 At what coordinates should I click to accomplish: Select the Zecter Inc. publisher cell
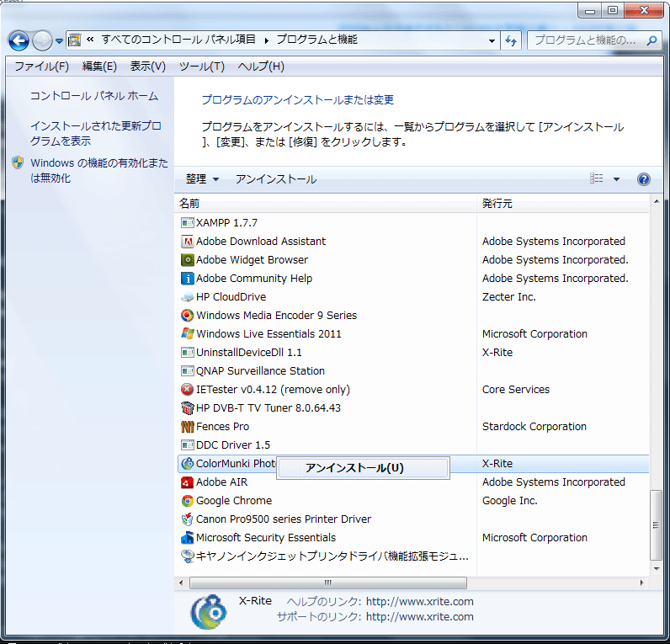coord(509,297)
